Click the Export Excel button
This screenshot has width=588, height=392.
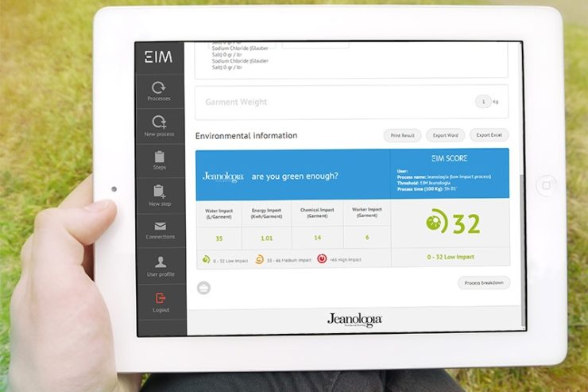point(489,134)
